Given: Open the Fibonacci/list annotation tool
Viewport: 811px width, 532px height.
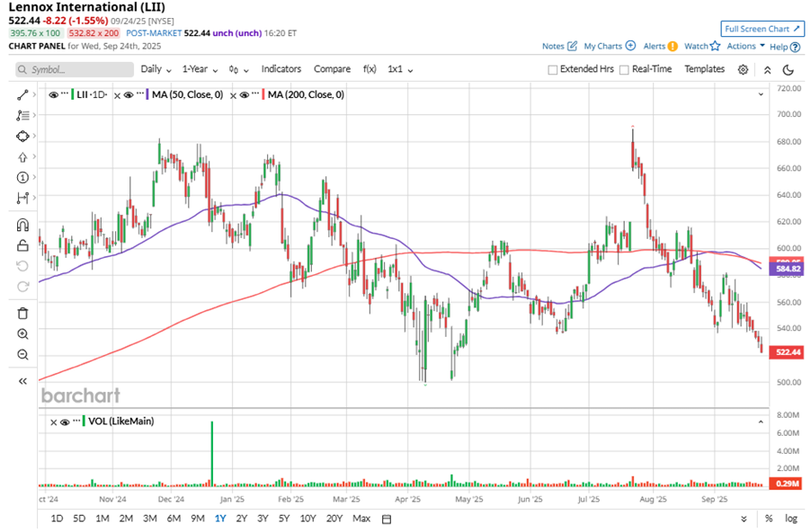Looking at the screenshot, I should click(x=22, y=115).
